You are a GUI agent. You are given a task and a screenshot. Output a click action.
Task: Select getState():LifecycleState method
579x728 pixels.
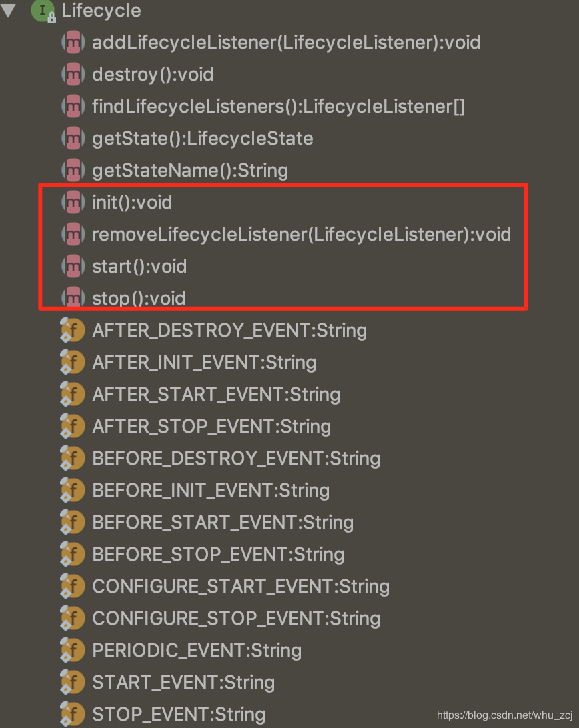203,139
